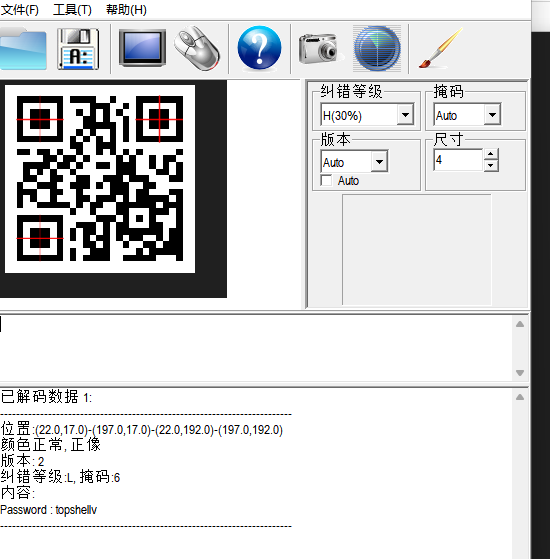Click the '版本: 2' result line
Viewport: 550px width, 559px height.
click(22, 461)
